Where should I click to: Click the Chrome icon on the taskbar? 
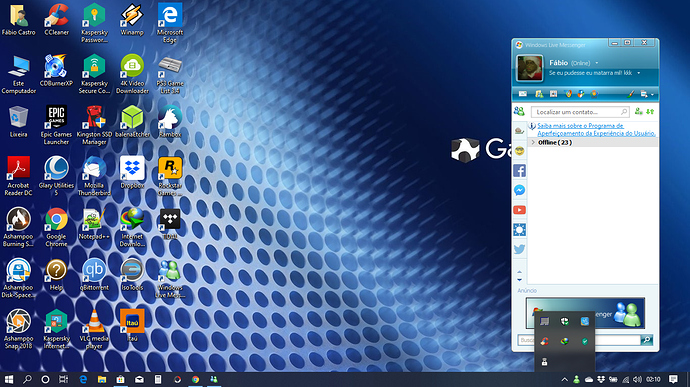pyautogui.click(x=195, y=379)
